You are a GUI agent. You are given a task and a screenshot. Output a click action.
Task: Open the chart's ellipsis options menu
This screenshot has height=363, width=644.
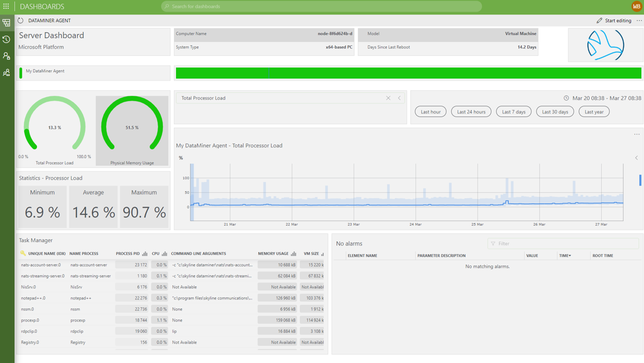(637, 134)
